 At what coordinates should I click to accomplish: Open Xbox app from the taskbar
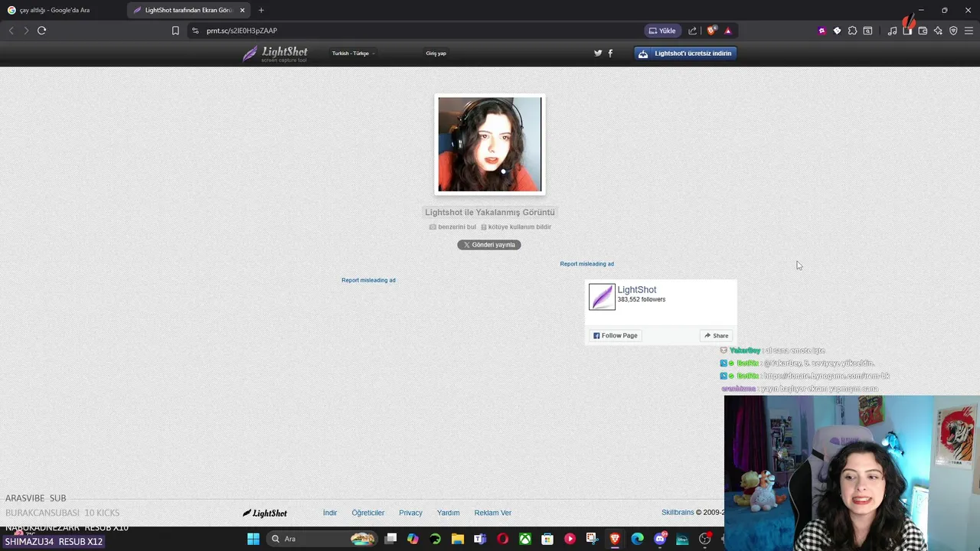[525, 539]
